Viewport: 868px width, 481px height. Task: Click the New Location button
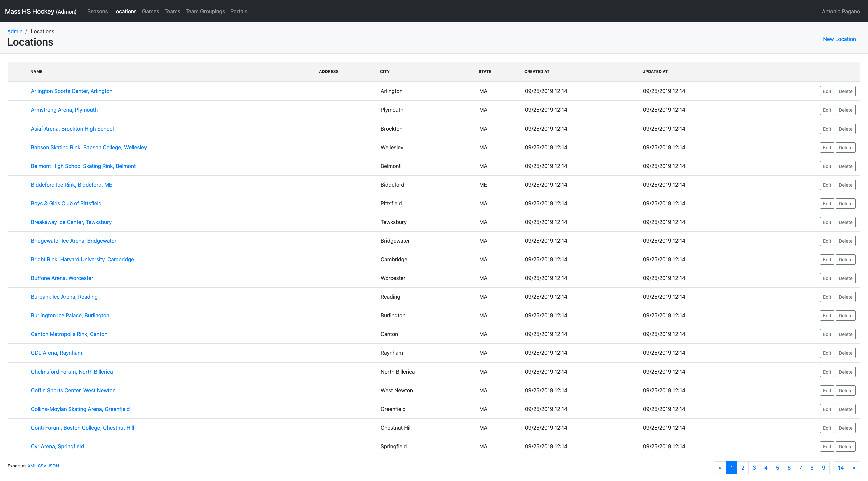(x=839, y=39)
